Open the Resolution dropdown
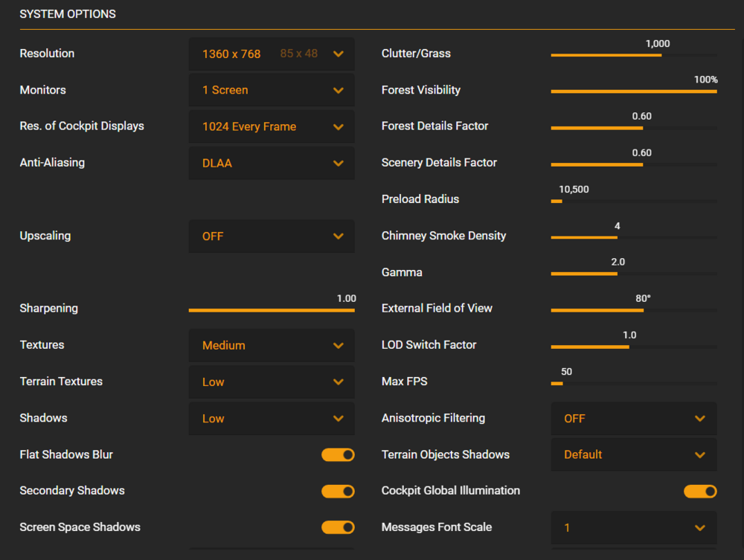Viewport: 744px width, 560px height. [272, 54]
